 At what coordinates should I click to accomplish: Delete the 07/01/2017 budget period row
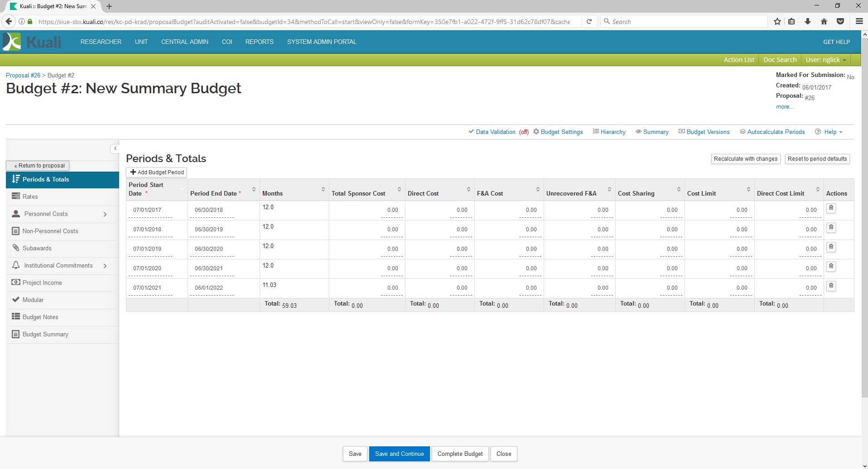click(x=831, y=208)
